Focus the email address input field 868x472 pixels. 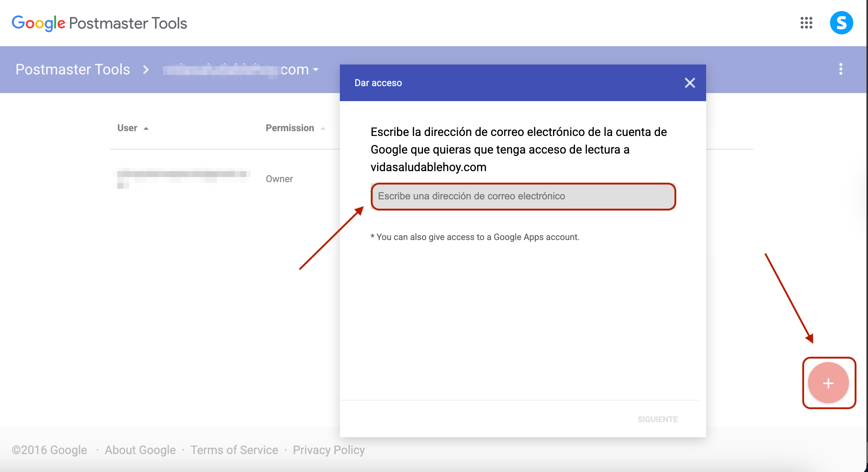pyautogui.click(x=523, y=196)
